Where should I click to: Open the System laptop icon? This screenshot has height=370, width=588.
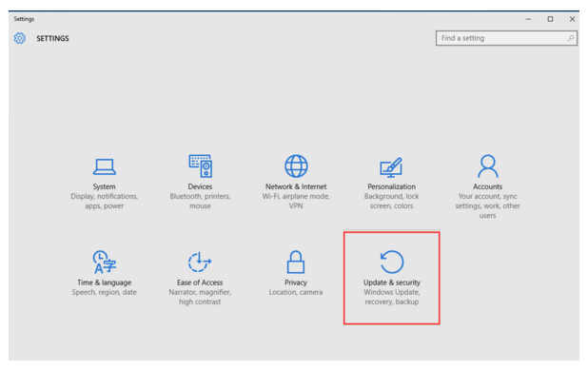click(x=105, y=166)
